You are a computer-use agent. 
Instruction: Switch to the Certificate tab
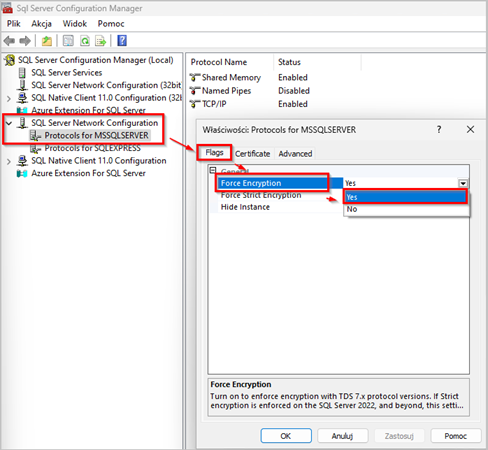tap(252, 154)
